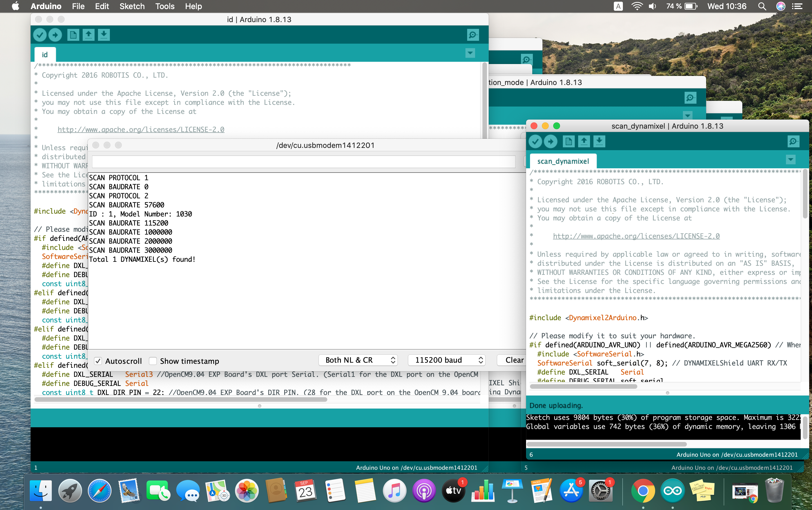Viewport: 812px width, 510px height.
Task: Select the id sketch tab
Action: tap(45, 55)
